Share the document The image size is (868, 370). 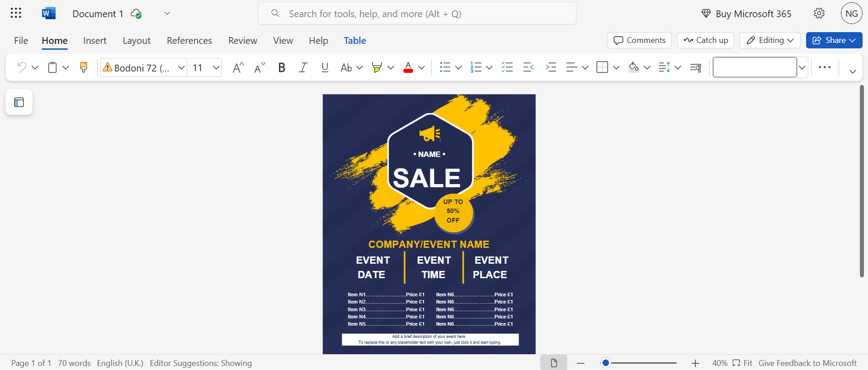pos(834,40)
